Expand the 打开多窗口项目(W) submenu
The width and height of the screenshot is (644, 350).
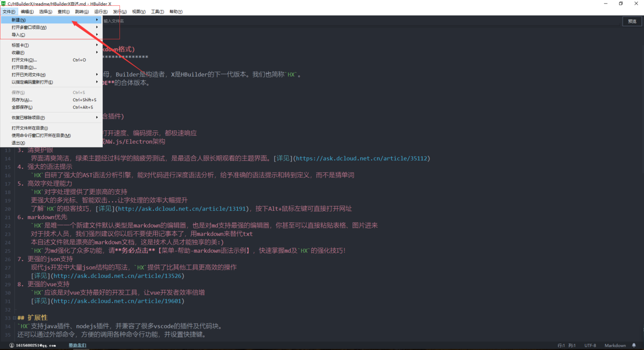(x=51, y=28)
